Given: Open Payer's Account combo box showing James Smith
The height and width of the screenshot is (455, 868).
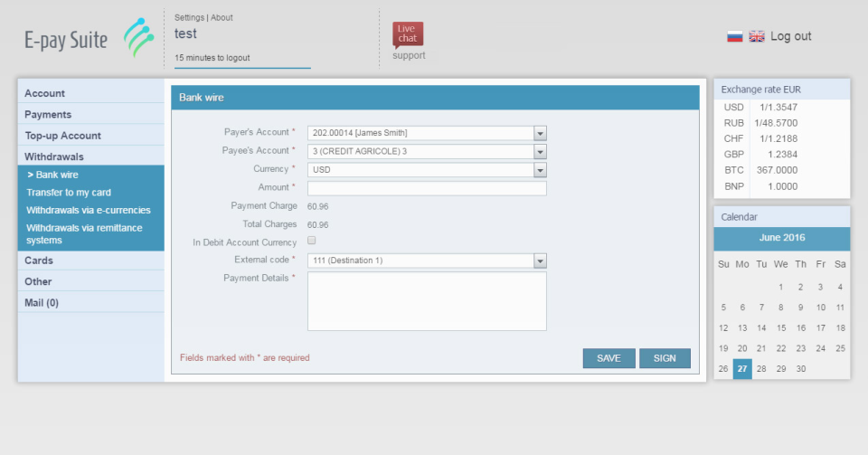Looking at the screenshot, I should pos(427,133).
